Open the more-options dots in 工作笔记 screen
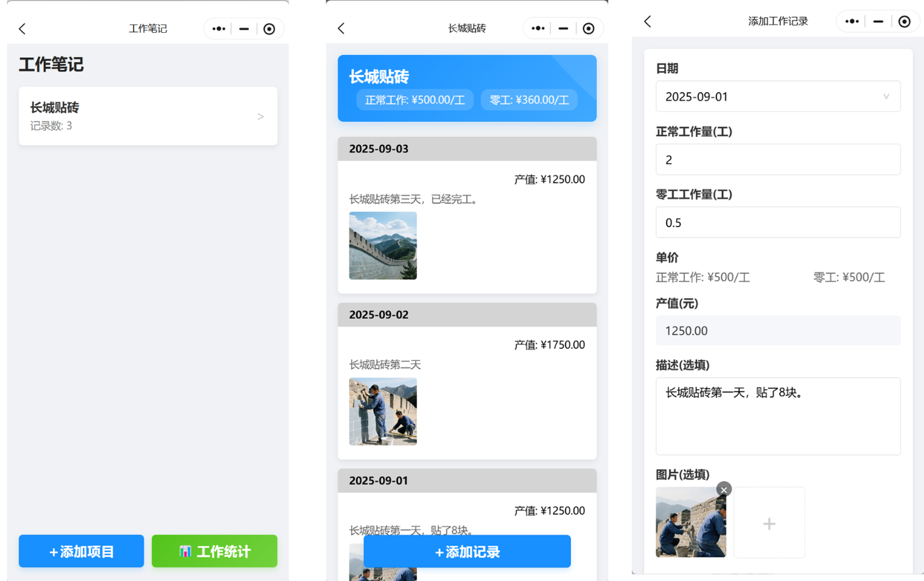Image resolution: width=924 pixels, height=581 pixels. (x=219, y=29)
